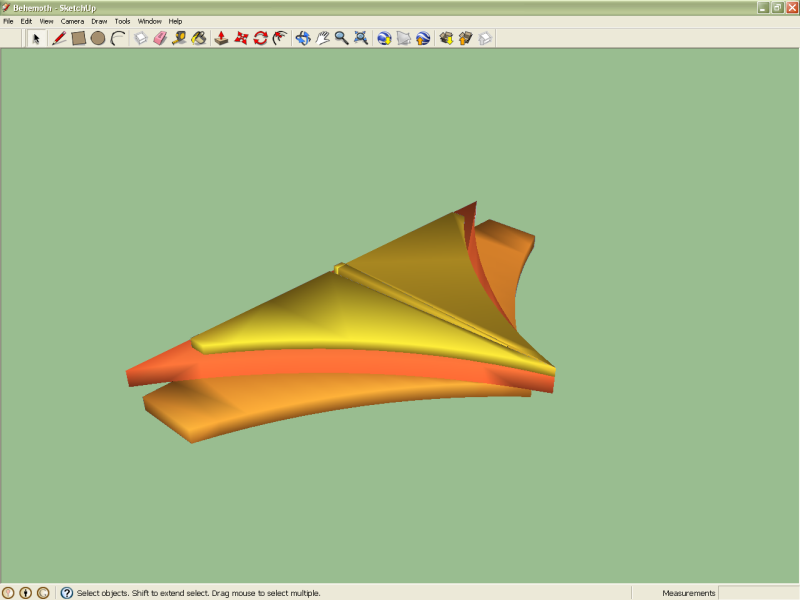
Task: Click the 'Measurements' status bar label
Action: (x=688, y=593)
